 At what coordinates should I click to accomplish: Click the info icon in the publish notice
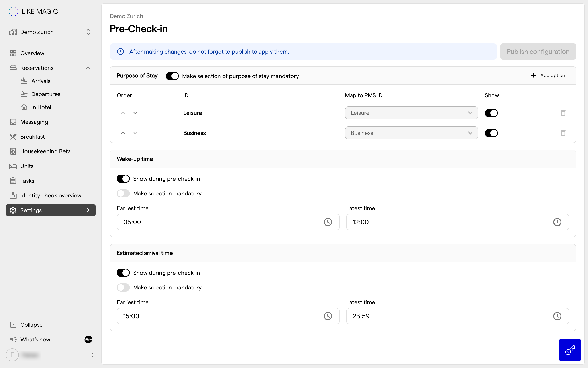pyautogui.click(x=120, y=52)
